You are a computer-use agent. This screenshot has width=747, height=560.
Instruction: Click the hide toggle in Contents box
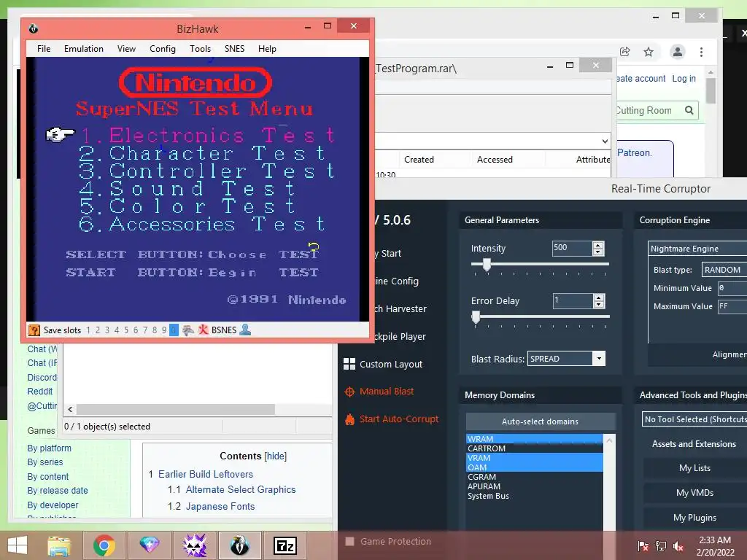tap(275, 456)
